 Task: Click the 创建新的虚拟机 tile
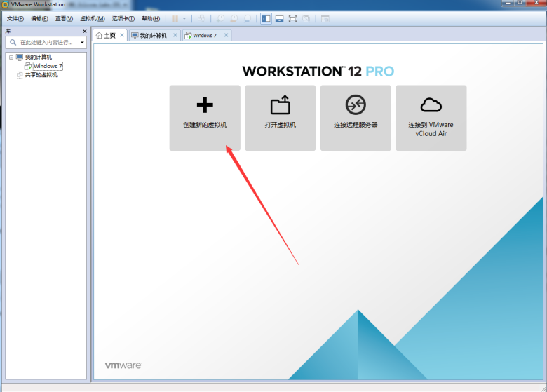pyautogui.click(x=205, y=118)
